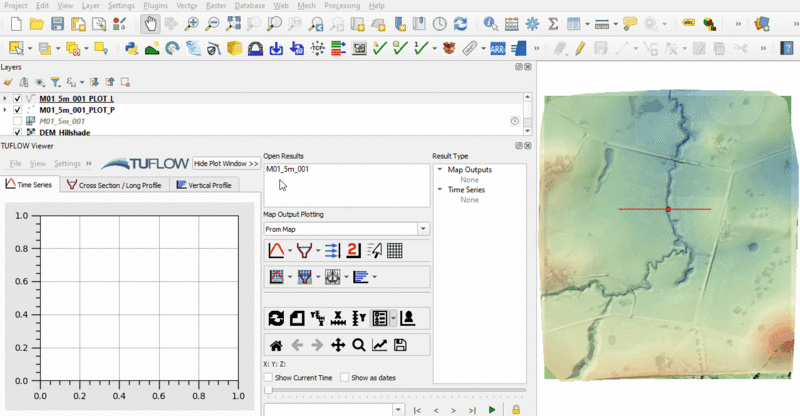Click the refresh plot icon in viewer
The width and height of the screenshot is (800, 416).
click(276, 318)
